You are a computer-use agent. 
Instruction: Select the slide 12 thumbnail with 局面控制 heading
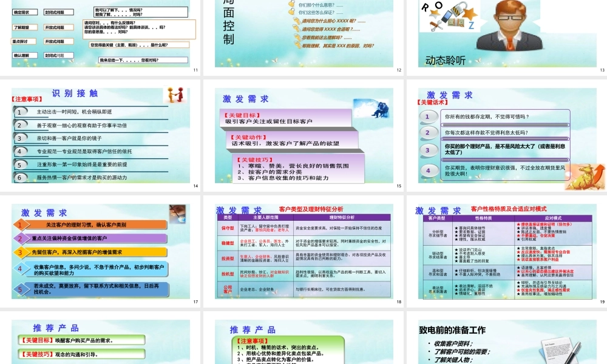pyautogui.click(x=303, y=33)
